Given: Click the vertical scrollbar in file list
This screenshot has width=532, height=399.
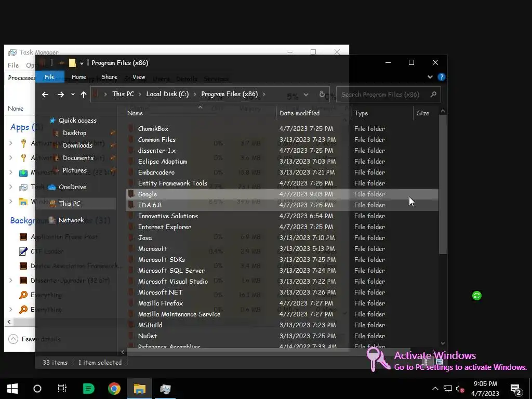Looking at the screenshot, I should [443, 184].
